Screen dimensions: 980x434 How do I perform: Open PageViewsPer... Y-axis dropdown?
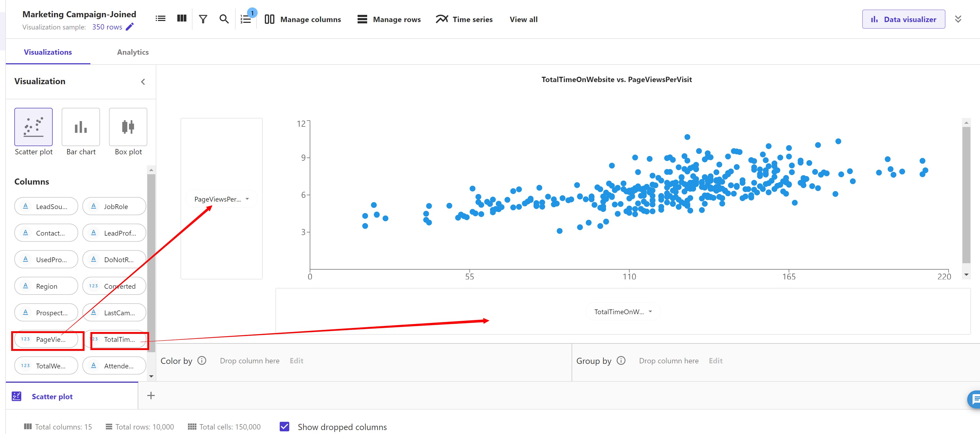coord(221,199)
